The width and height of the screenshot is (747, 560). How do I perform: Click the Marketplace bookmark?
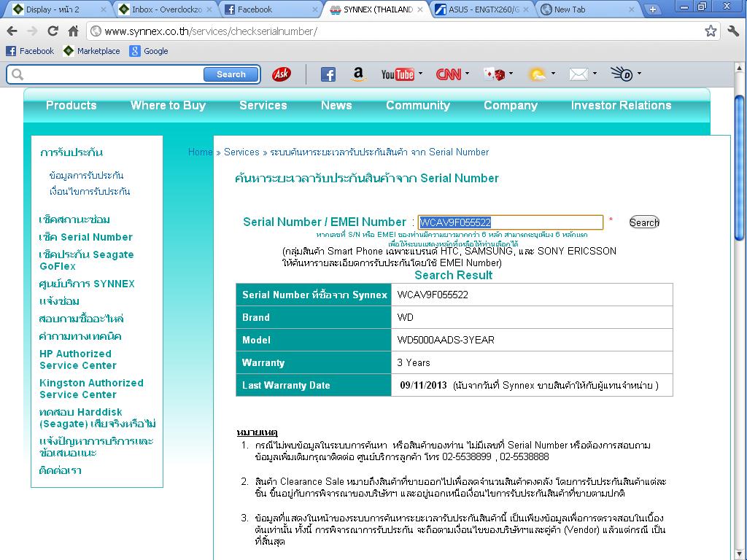(x=91, y=51)
